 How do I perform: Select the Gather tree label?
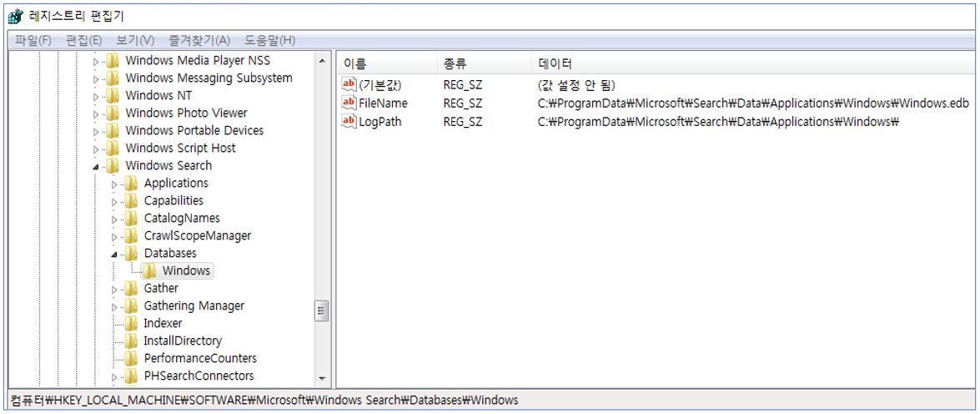(161, 288)
